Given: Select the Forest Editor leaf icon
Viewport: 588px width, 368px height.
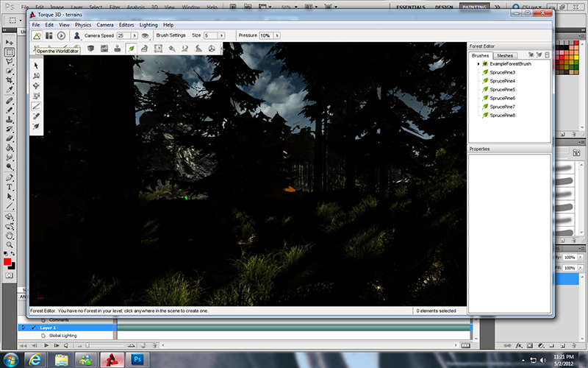Looking at the screenshot, I should click(x=132, y=49).
